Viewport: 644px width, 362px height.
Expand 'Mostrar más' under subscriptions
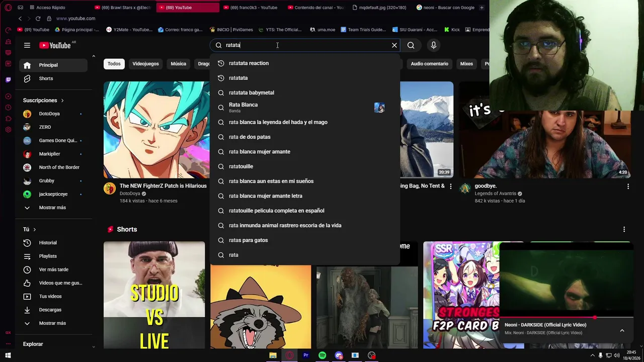(53, 208)
